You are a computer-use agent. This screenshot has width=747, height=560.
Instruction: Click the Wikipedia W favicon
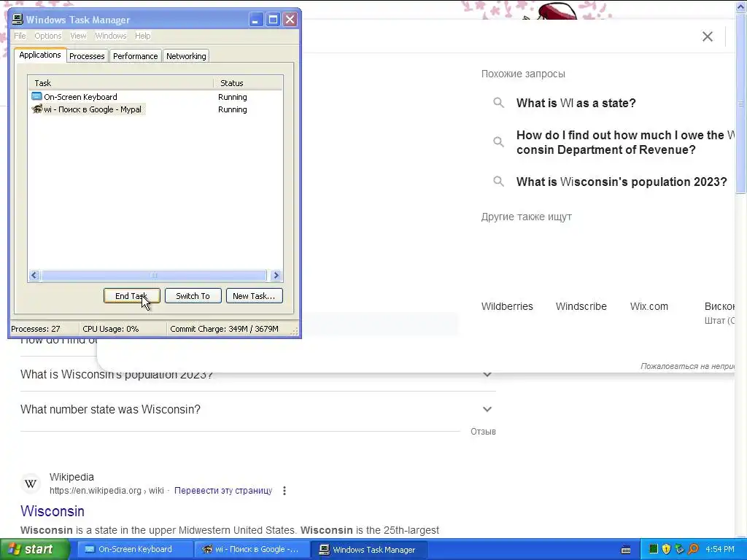coord(31,484)
